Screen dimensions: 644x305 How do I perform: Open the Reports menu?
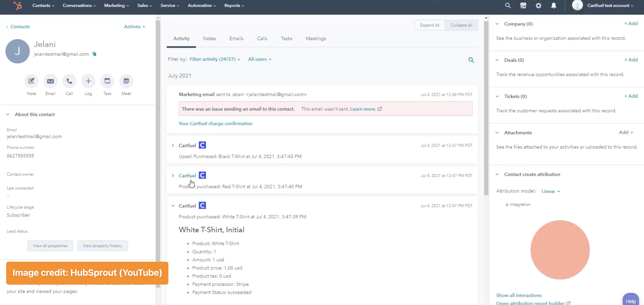point(234,5)
